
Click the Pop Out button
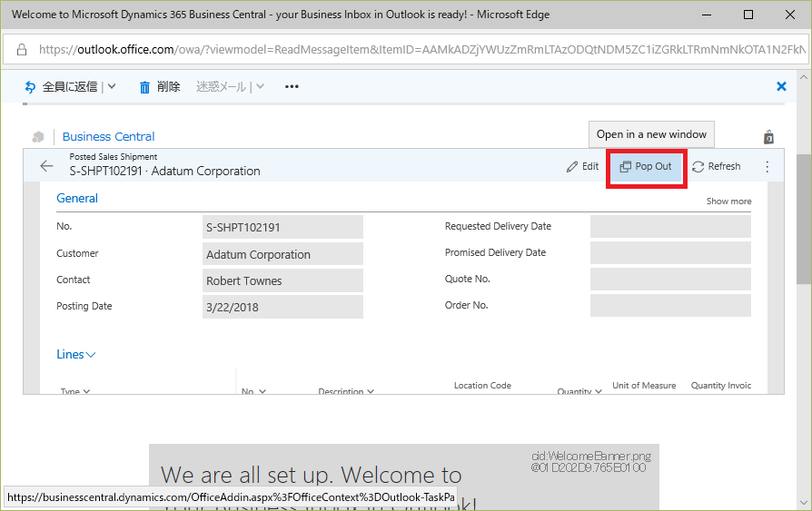click(x=646, y=166)
